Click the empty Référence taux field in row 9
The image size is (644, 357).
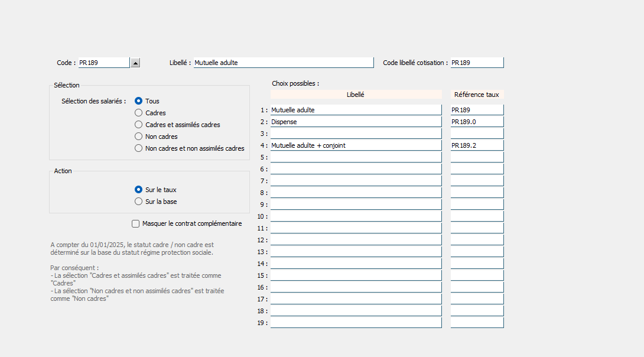477,205
